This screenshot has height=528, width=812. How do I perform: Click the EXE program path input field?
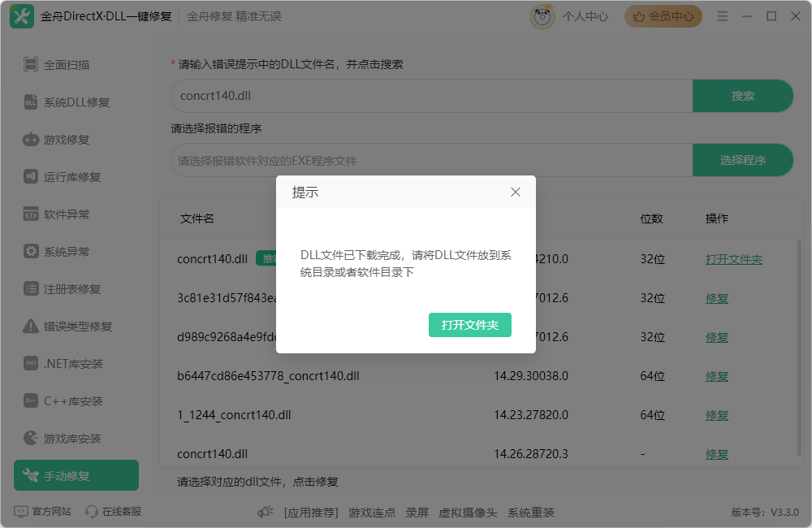pos(432,160)
